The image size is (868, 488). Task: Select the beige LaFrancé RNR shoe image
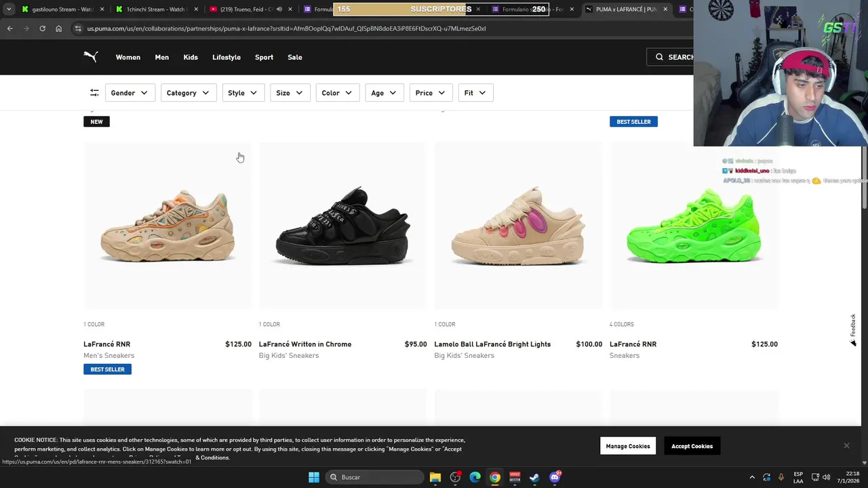(x=167, y=226)
